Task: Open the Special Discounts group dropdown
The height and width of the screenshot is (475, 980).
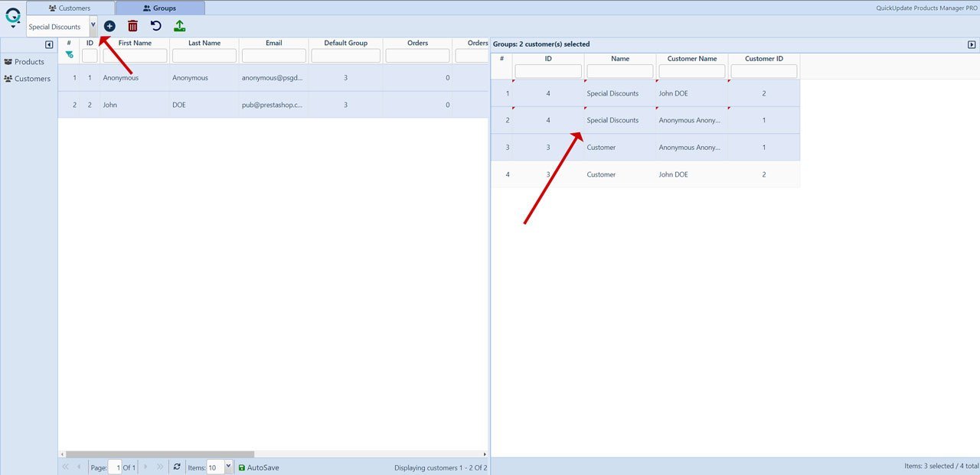Action: [x=93, y=26]
